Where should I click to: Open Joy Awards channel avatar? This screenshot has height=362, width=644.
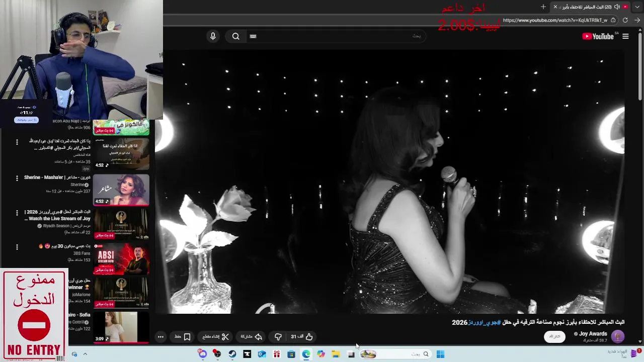click(618, 336)
